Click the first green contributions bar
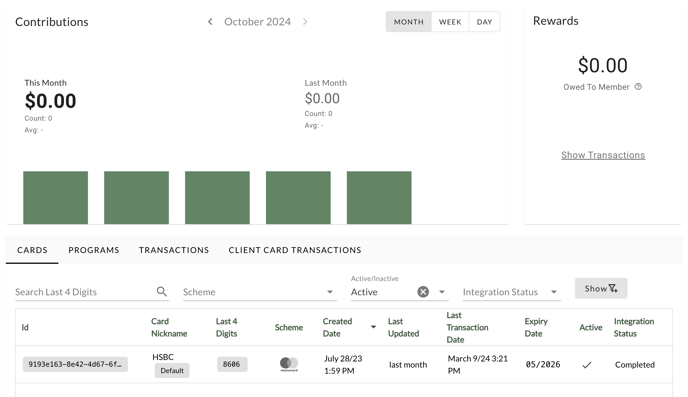This screenshot has height=397, width=688. [56, 197]
